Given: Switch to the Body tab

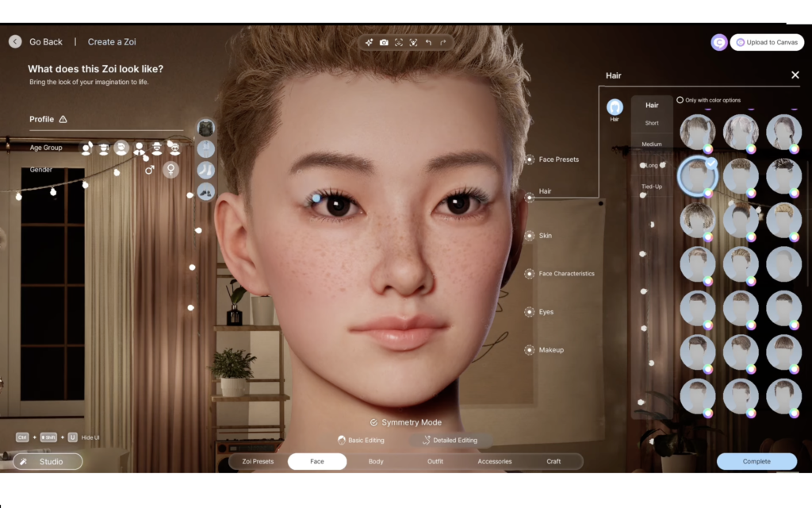Looking at the screenshot, I should pos(376,461).
